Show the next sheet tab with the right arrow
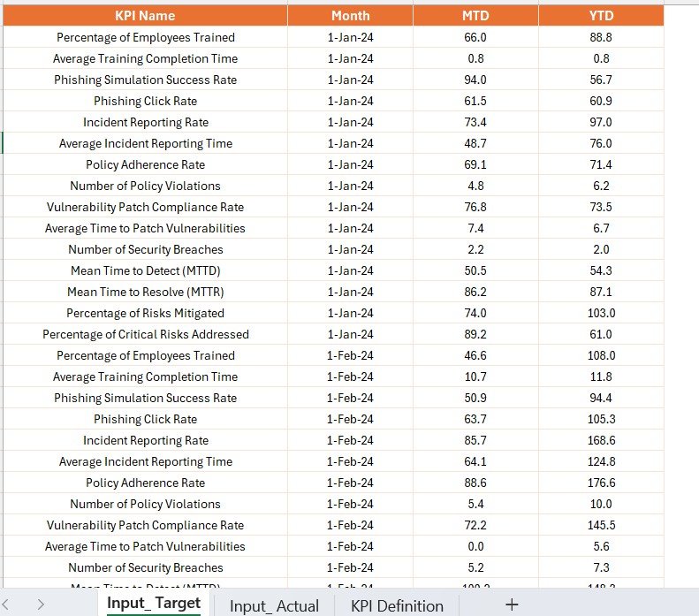The image size is (699, 616). click(x=41, y=605)
